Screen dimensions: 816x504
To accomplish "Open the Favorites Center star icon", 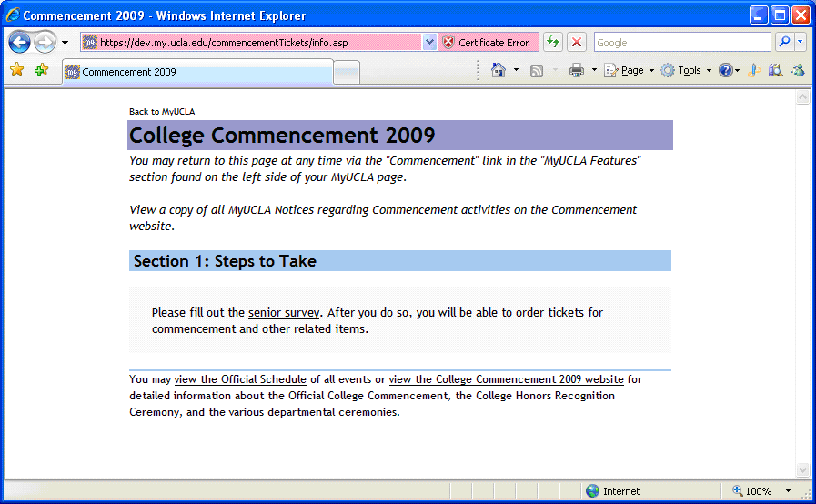I will 16,71.
